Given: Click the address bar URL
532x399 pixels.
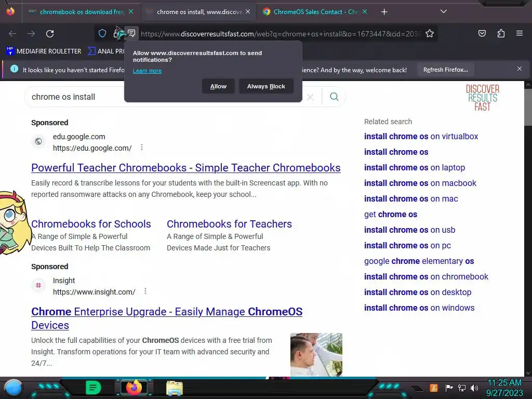Looking at the screenshot, I should (281, 34).
